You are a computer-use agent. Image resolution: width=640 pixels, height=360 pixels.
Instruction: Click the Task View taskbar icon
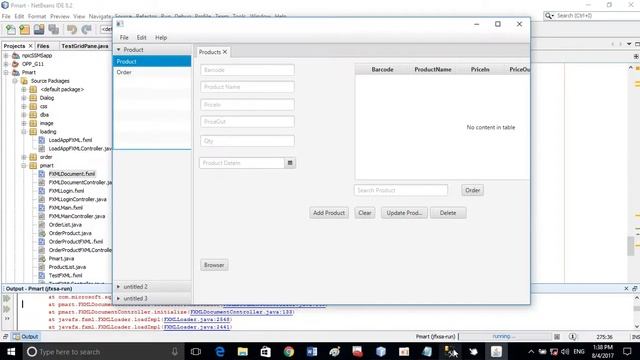[x=196, y=351]
